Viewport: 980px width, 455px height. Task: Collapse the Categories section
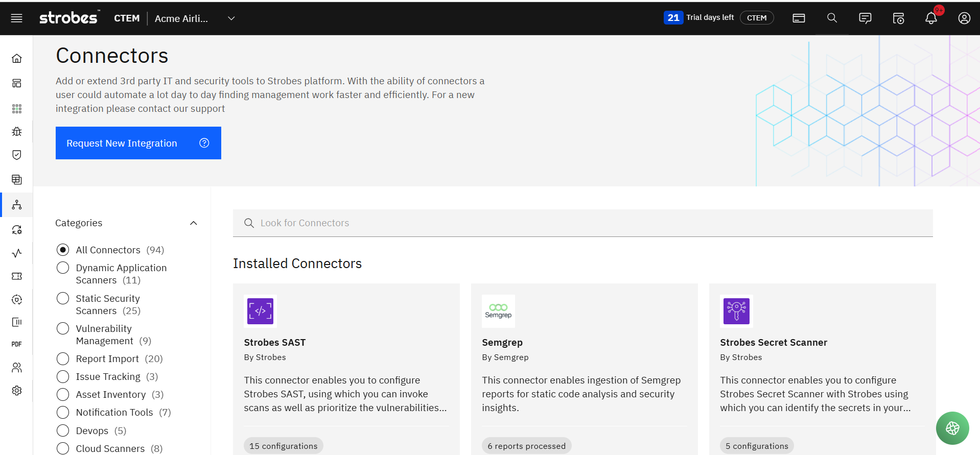coord(194,223)
